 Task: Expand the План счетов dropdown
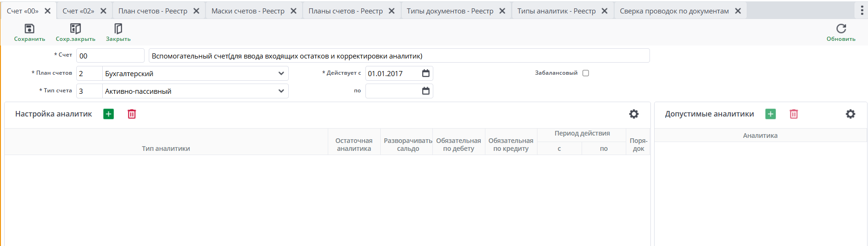[x=281, y=73]
